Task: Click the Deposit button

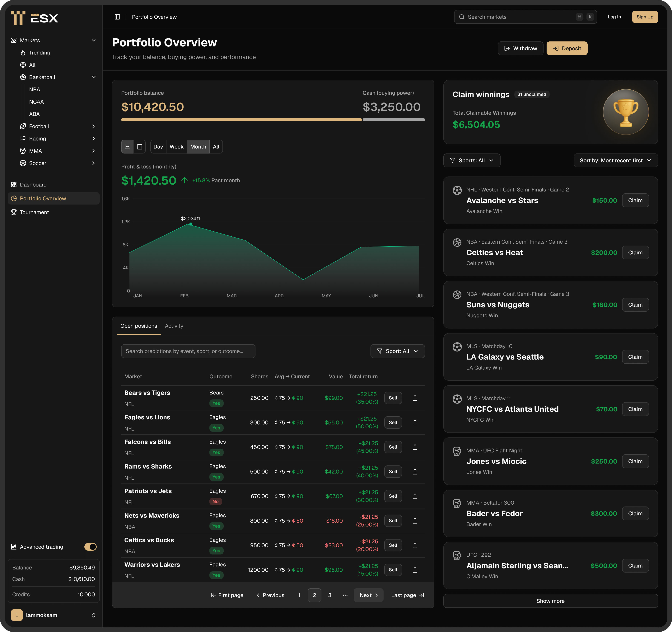Action: pos(567,48)
